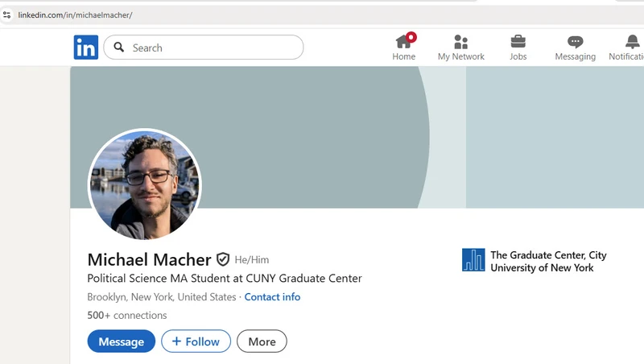Click the search magnifier icon
Viewport: 644px width, 364px height.
click(x=119, y=48)
